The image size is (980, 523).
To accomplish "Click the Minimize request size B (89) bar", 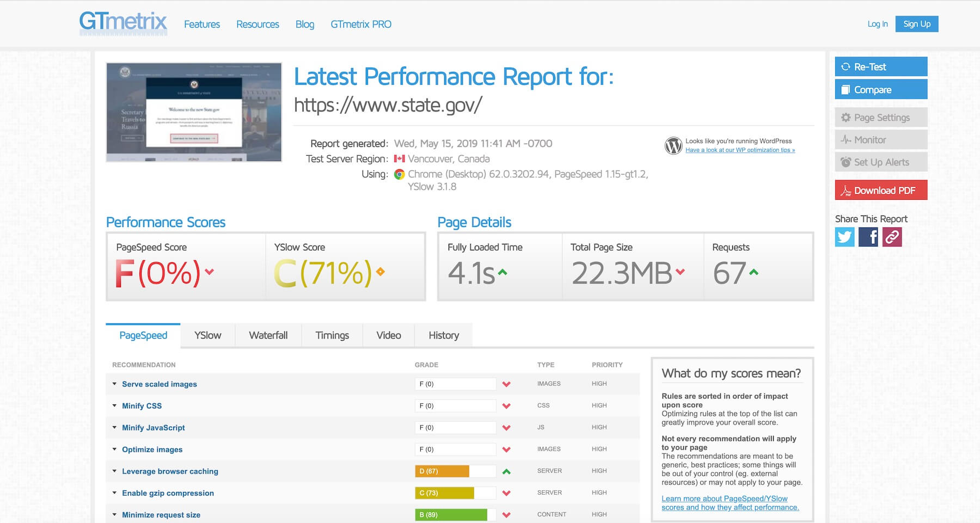I will point(455,515).
